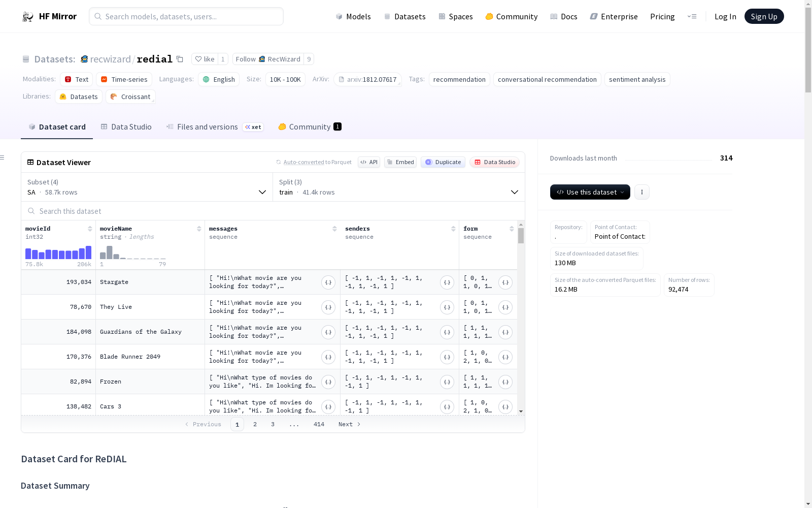The height and width of the screenshot is (508, 812).
Task: Expand messages cell for They Live row
Action: coord(328,307)
